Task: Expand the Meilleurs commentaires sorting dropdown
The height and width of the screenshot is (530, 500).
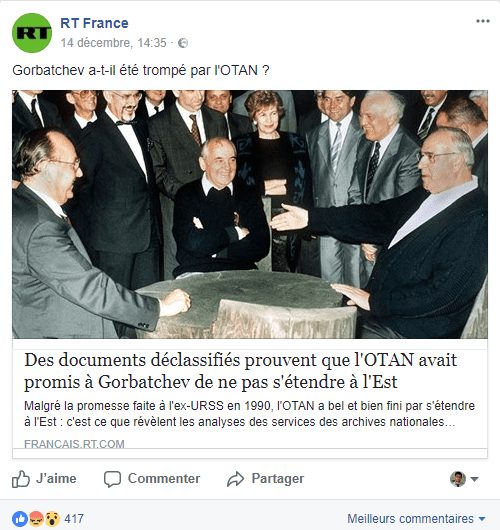Action: (x=416, y=519)
